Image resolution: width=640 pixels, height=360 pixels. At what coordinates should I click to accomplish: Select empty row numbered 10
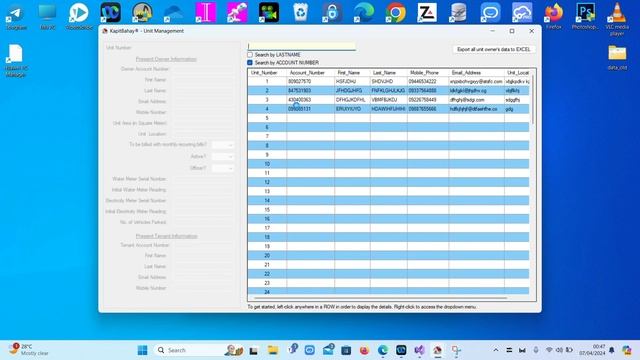pyautogui.click(x=389, y=164)
